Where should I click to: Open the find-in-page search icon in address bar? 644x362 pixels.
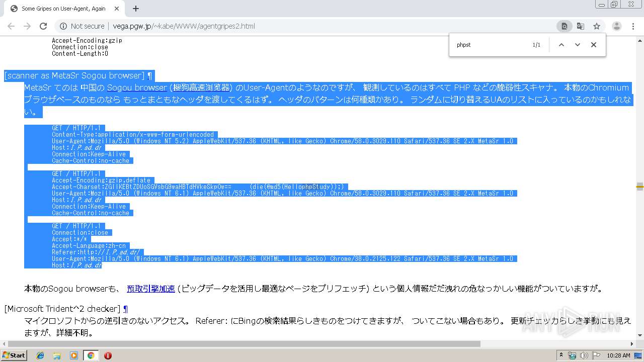pos(565,26)
